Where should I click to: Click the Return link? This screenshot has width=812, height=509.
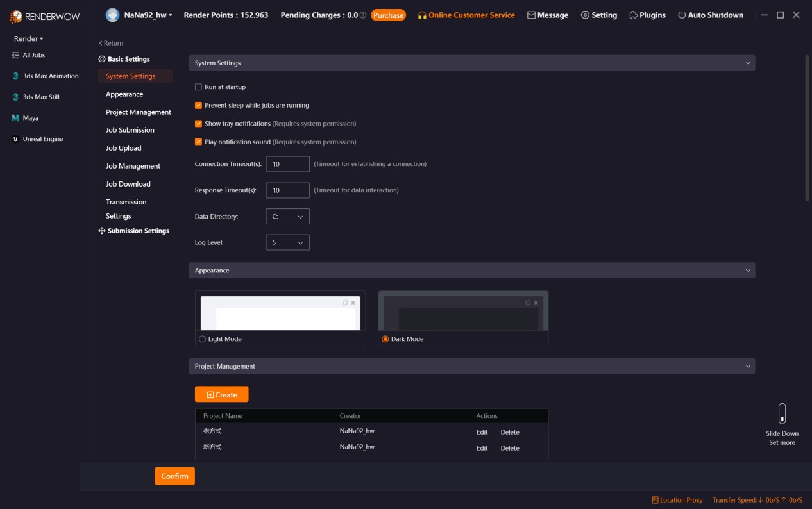pos(111,43)
